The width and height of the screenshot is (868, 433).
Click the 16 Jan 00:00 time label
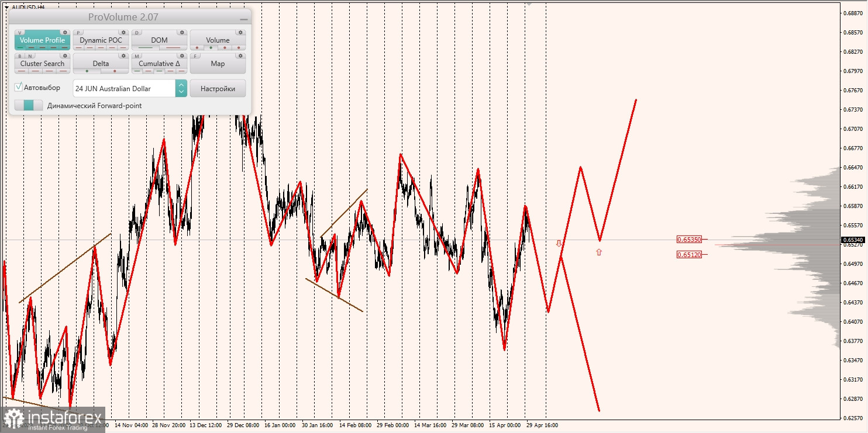[281, 425]
